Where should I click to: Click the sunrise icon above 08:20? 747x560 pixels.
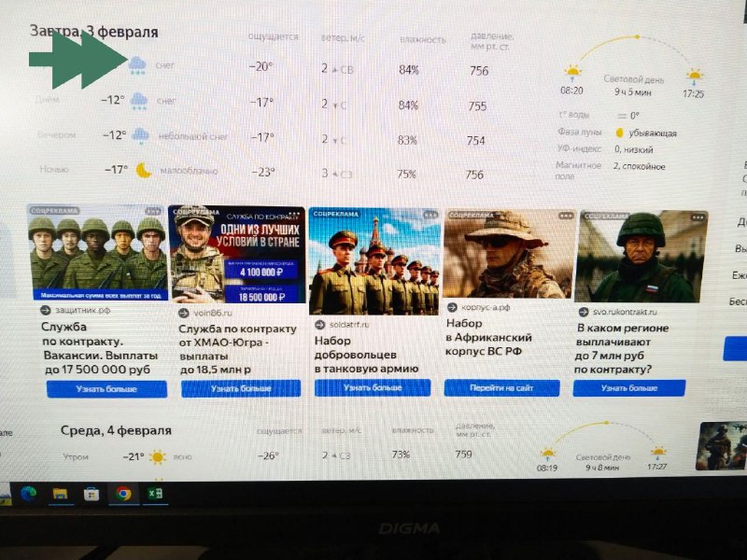point(572,72)
